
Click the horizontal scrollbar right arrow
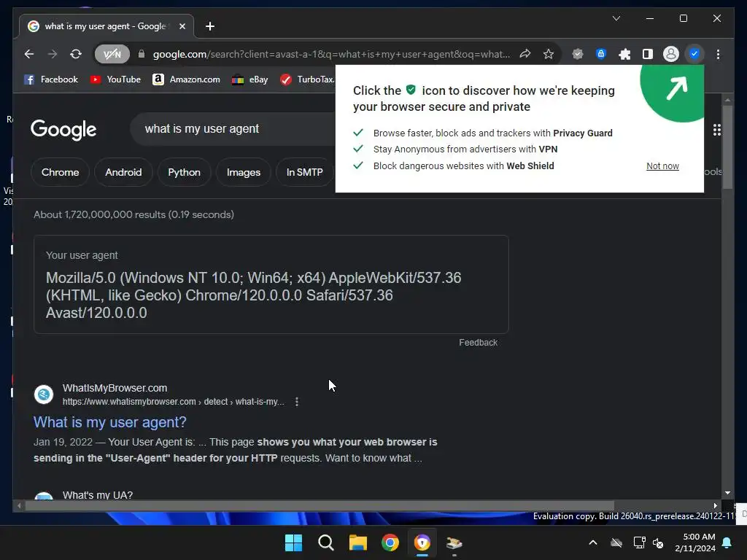coord(715,506)
